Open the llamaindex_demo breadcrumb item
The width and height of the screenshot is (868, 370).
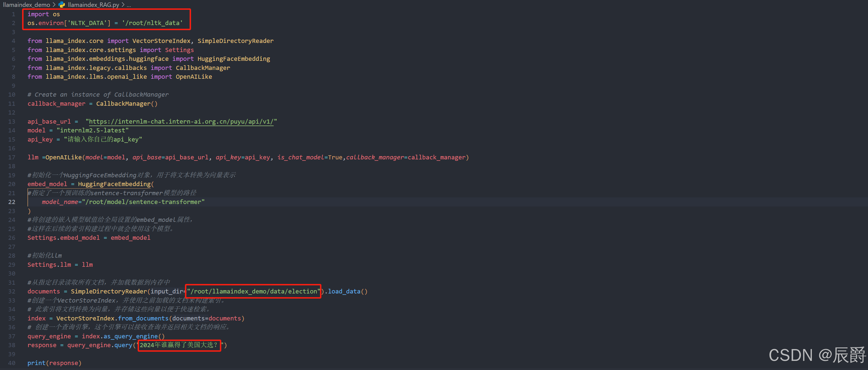26,5
